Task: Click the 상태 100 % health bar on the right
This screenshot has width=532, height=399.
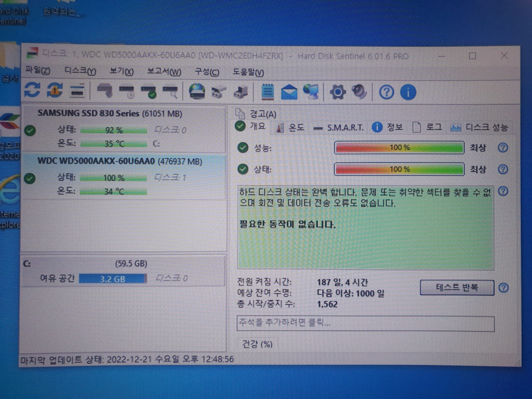Action: pos(399,169)
